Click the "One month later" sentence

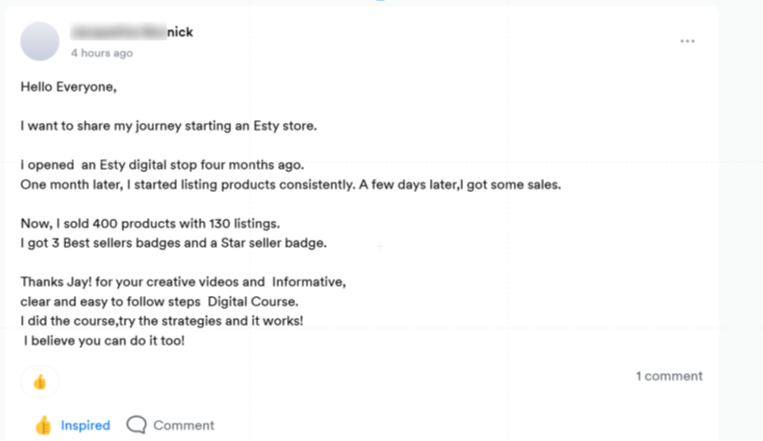tap(290, 184)
